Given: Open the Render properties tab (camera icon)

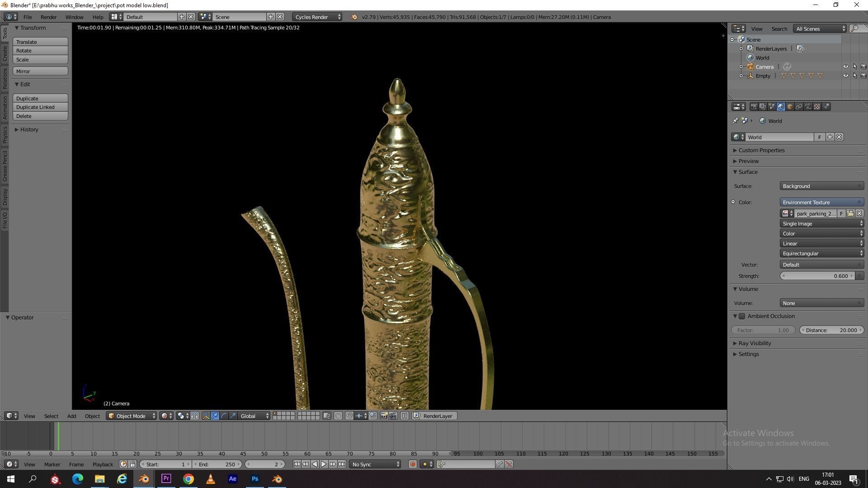Looking at the screenshot, I should pos(754,107).
